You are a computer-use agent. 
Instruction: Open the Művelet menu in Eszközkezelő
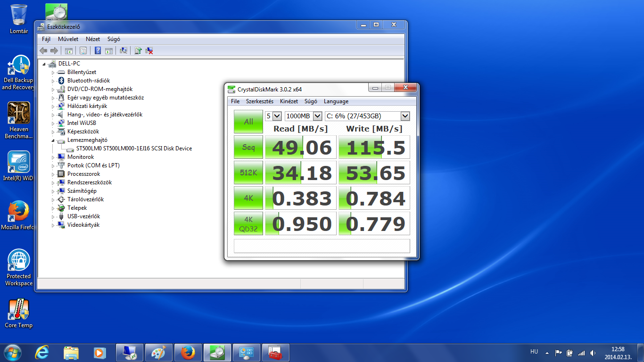coord(68,39)
